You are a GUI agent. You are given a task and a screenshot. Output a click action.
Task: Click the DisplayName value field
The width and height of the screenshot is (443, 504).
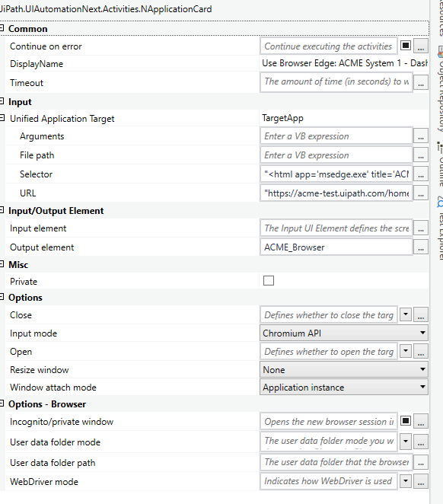[x=344, y=63]
